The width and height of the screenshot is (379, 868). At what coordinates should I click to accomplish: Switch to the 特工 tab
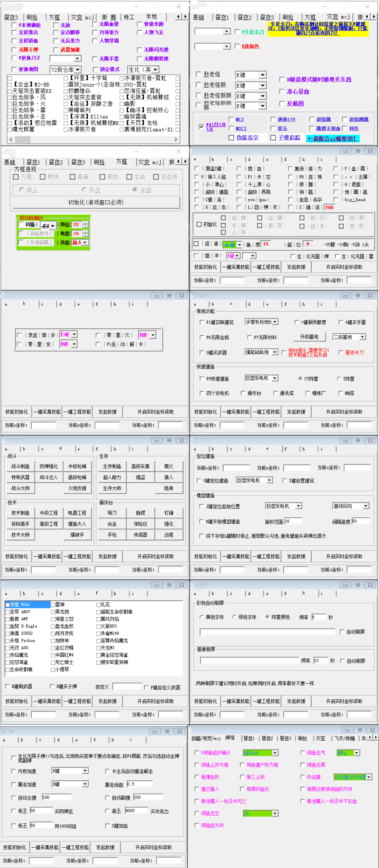[x=129, y=17]
